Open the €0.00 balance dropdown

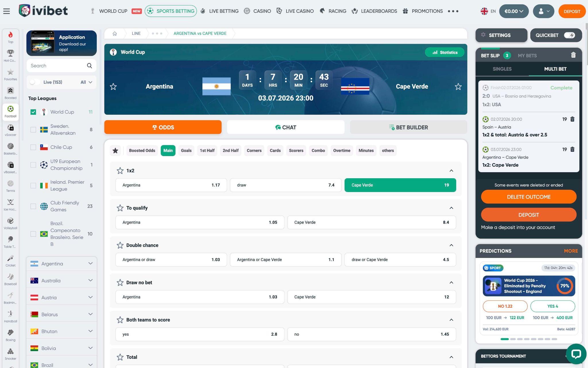pos(514,11)
